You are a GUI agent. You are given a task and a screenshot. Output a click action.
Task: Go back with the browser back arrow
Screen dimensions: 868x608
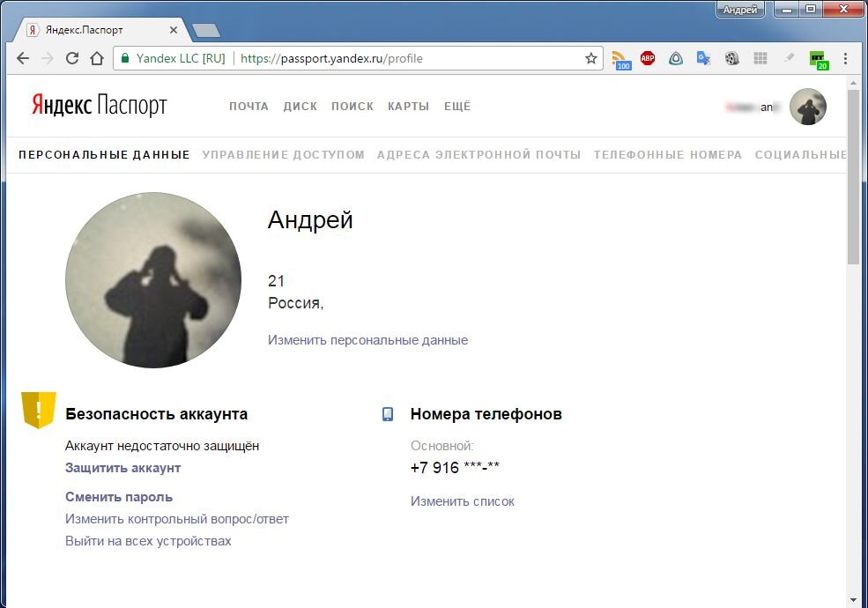pos(23,58)
